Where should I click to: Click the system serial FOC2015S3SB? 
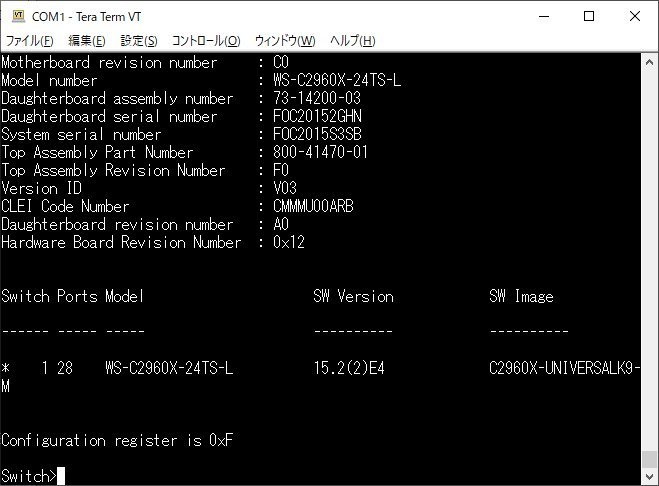317,134
